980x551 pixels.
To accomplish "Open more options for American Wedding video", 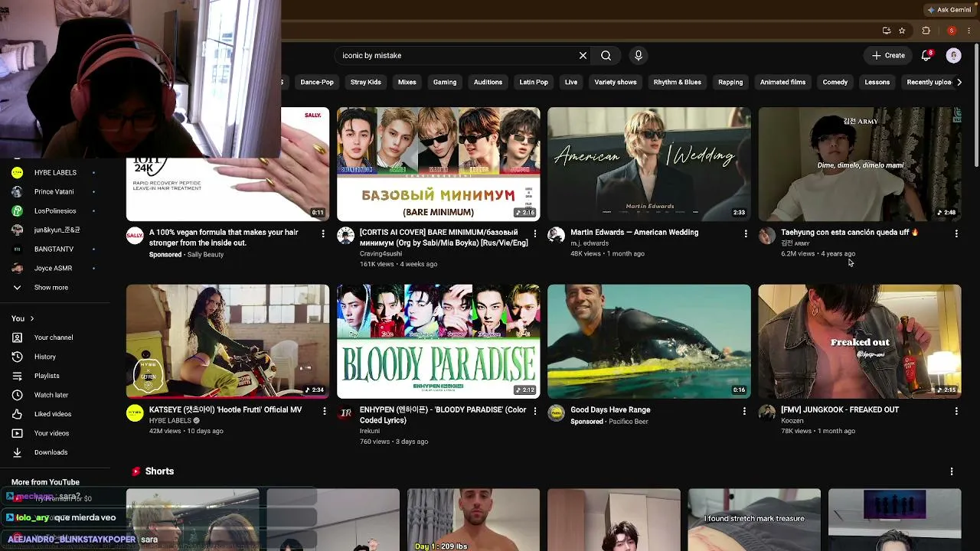I will pos(746,233).
